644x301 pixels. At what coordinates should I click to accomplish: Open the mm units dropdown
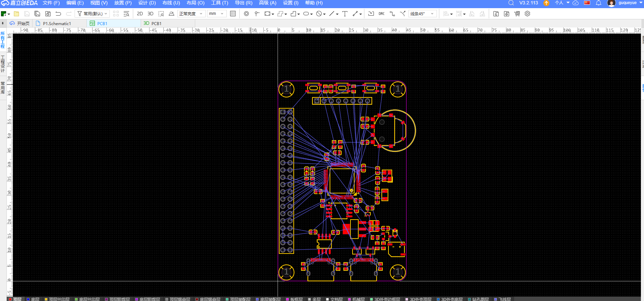click(216, 14)
